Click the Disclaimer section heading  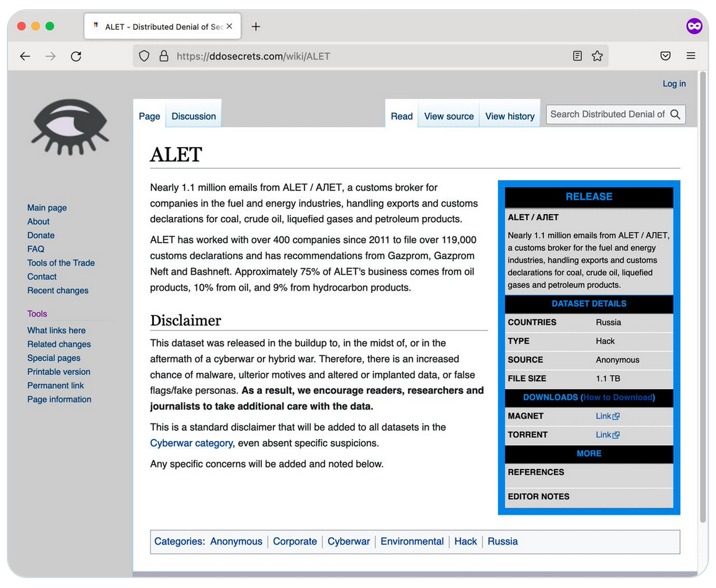tap(186, 321)
